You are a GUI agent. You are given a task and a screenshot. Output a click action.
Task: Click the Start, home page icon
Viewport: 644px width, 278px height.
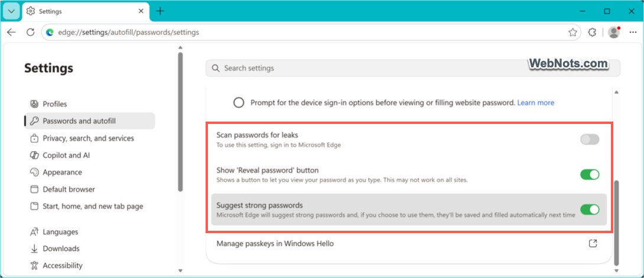pyautogui.click(x=34, y=206)
